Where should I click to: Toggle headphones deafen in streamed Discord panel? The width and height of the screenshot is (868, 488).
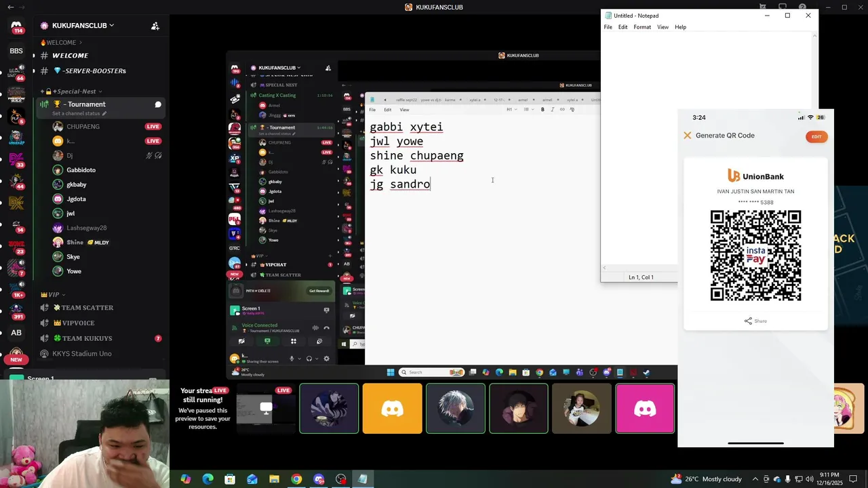point(309,359)
